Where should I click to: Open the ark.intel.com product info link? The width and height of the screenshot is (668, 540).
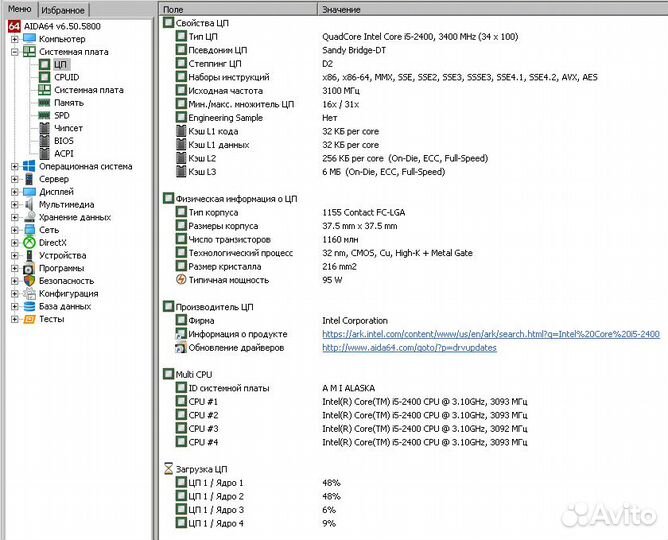tap(491, 334)
